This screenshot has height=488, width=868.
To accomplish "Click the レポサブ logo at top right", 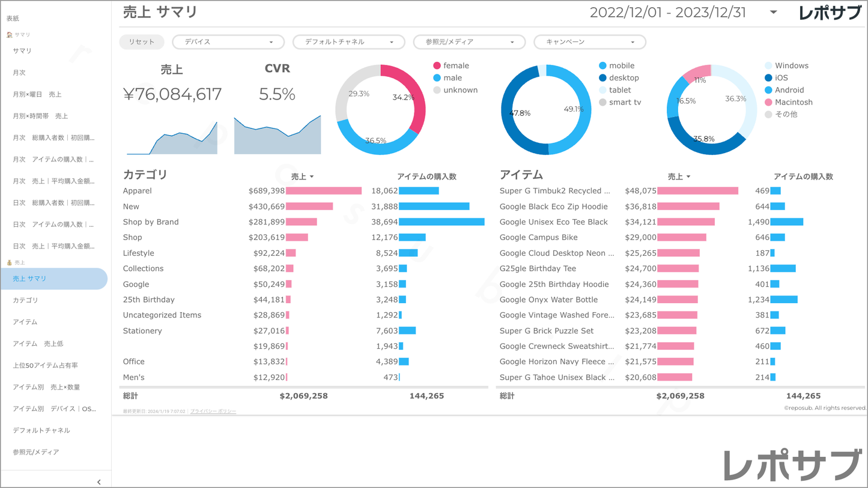I will pyautogui.click(x=830, y=13).
